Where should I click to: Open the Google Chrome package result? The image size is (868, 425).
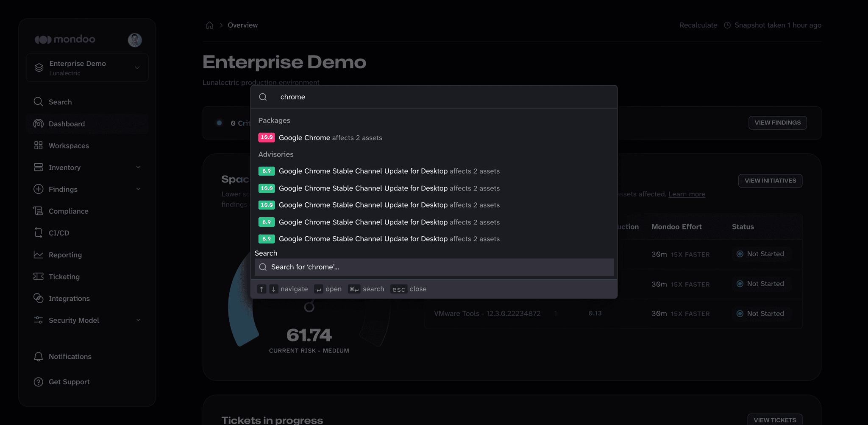(434, 137)
